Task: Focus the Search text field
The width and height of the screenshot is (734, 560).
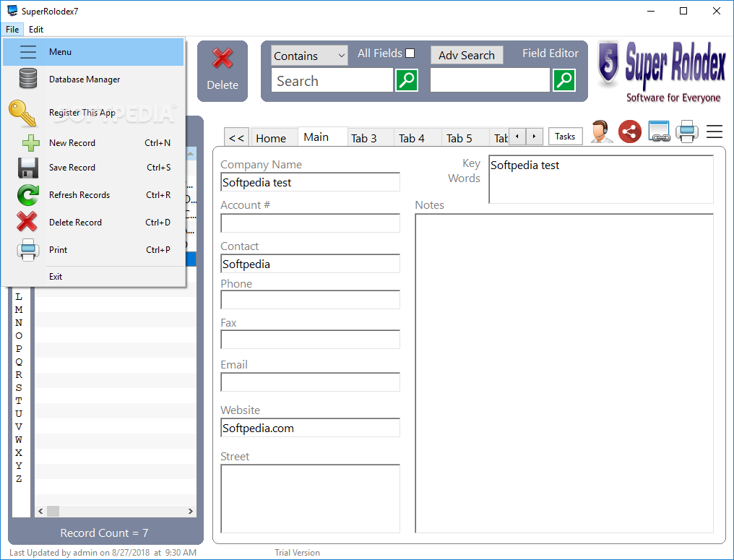Action: tap(332, 80)
